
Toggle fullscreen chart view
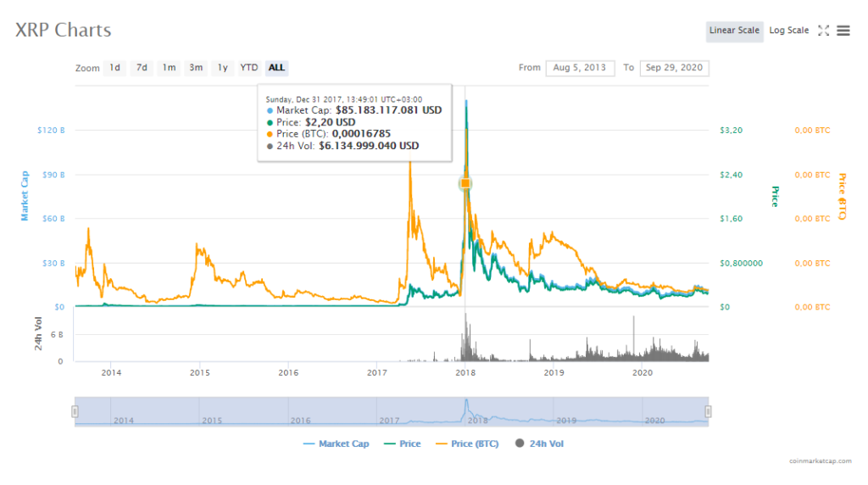click(823, 31)
